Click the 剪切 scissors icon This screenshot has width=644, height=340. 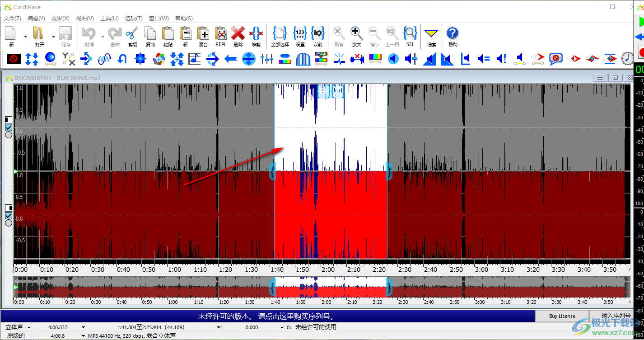(x=132, y=36)
